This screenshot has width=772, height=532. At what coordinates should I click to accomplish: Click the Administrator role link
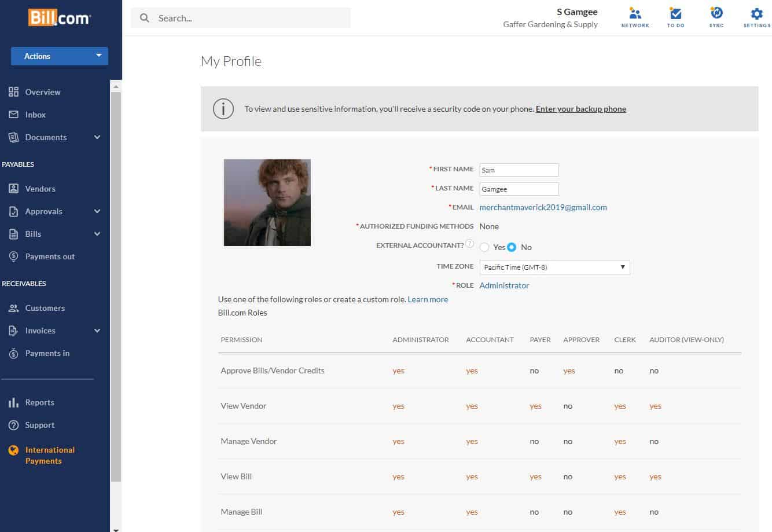(504, 285)
